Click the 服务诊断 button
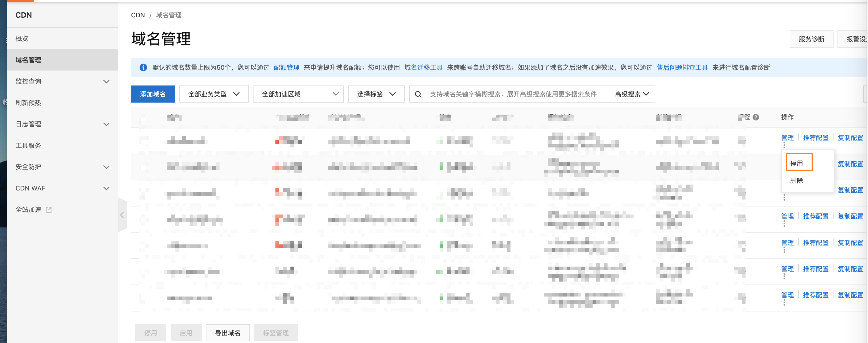Screen dimensions: 868x343 (811, 39)
